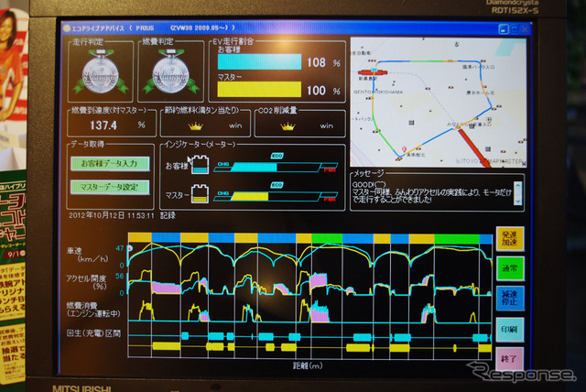Click the ECO marker above お客様 meter
The width and height of the screenshot is (586, 392).
tap(277, 156)
